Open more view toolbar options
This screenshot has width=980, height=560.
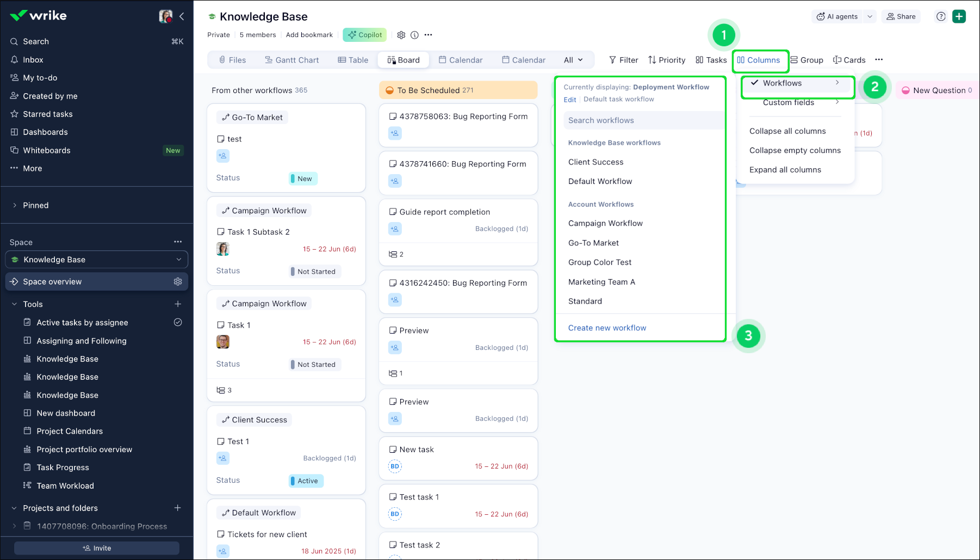click(879, 60)
